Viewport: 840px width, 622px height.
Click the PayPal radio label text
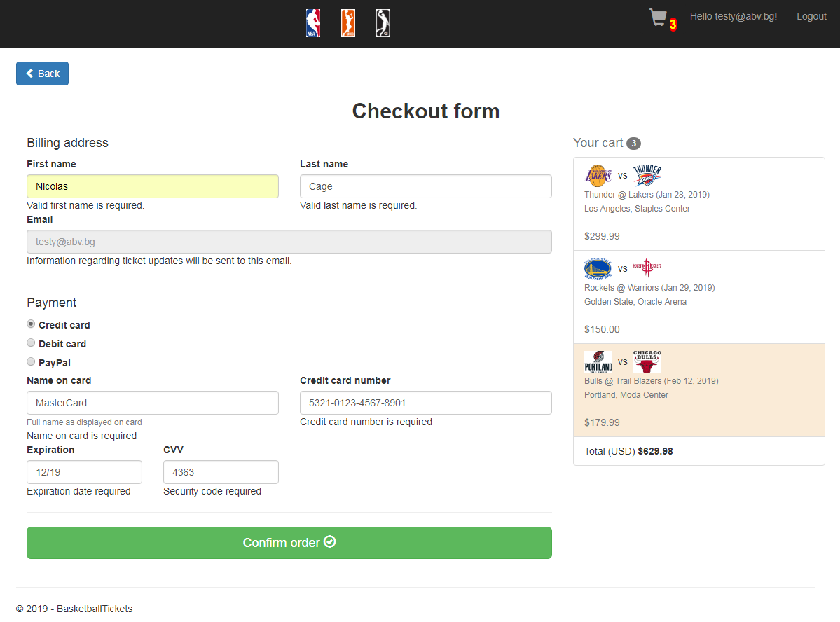[x=55, y=363]
